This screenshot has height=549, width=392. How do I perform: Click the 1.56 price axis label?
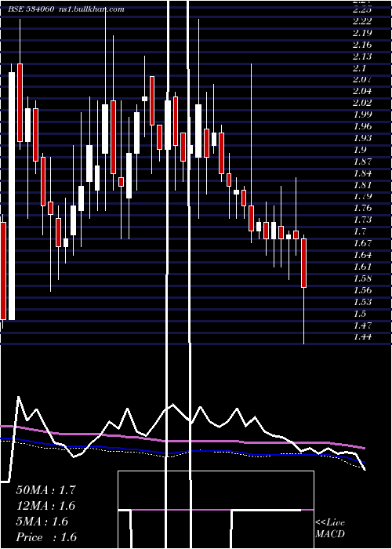362,290
